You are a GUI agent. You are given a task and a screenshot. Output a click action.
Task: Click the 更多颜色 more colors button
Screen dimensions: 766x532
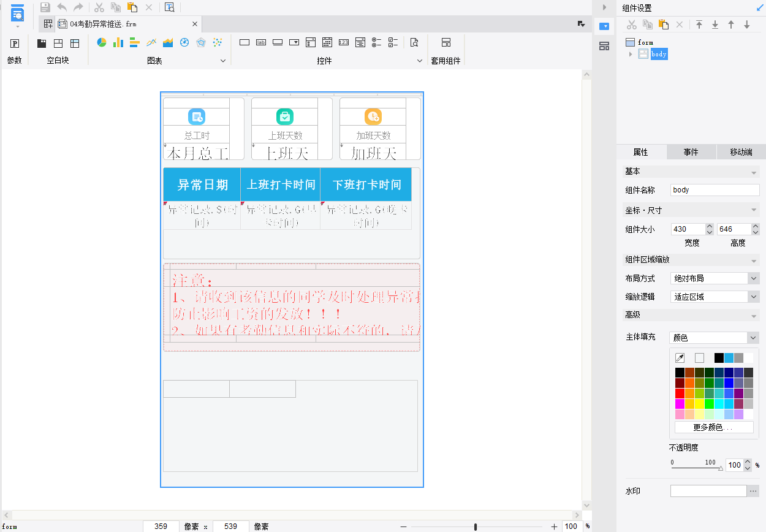coord(714,427)
